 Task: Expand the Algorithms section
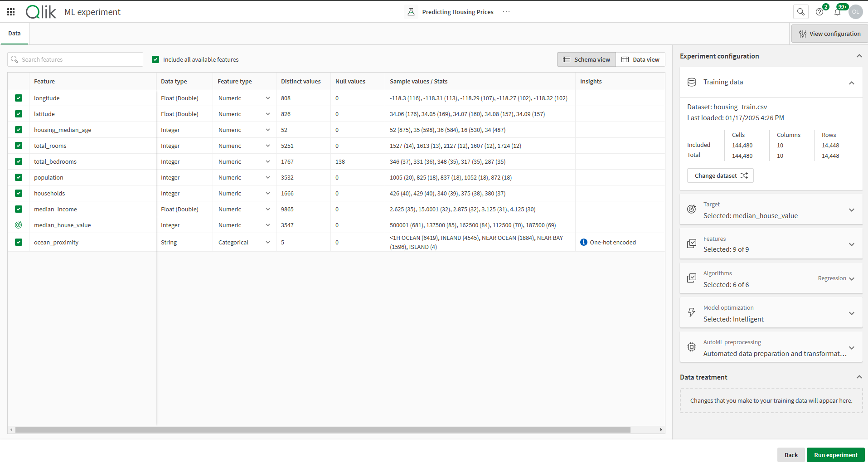click(852, 279)
